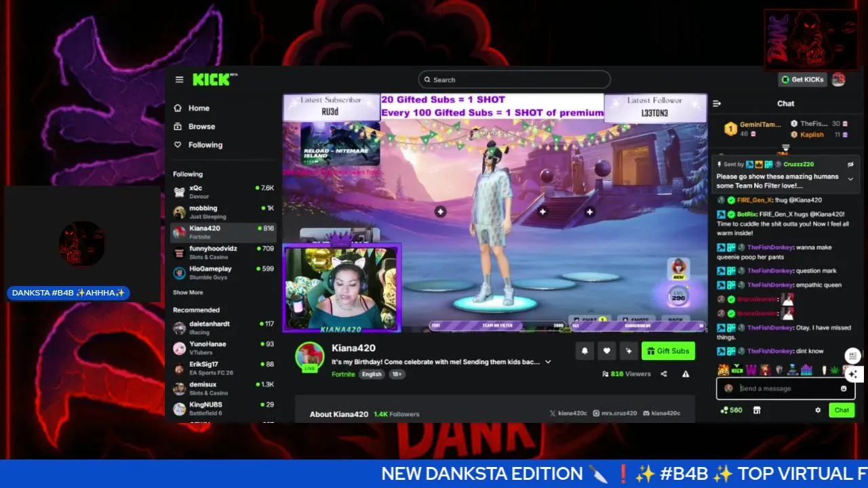Open Following in the sidebar
The width and height of the screenshot is (868, 488).
(x=198, y=144)
